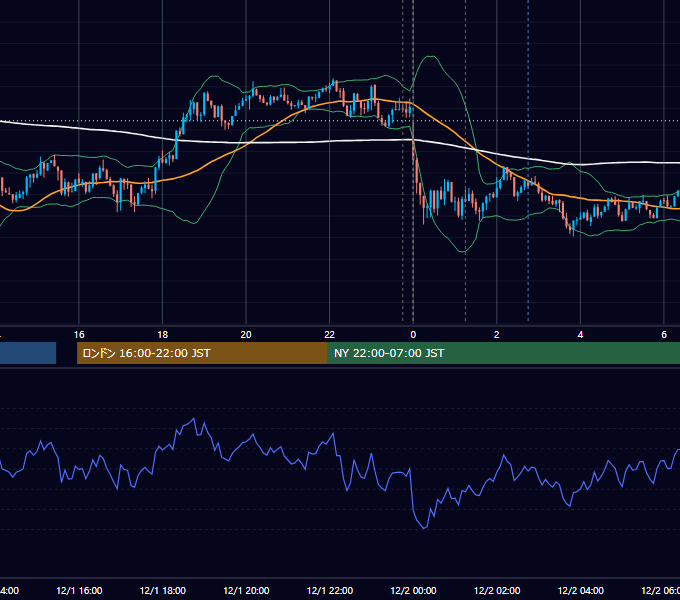This screenshot has width=680, height=600.
Task: Click the "12/1 20:00" date label
Action: (246, 591)
